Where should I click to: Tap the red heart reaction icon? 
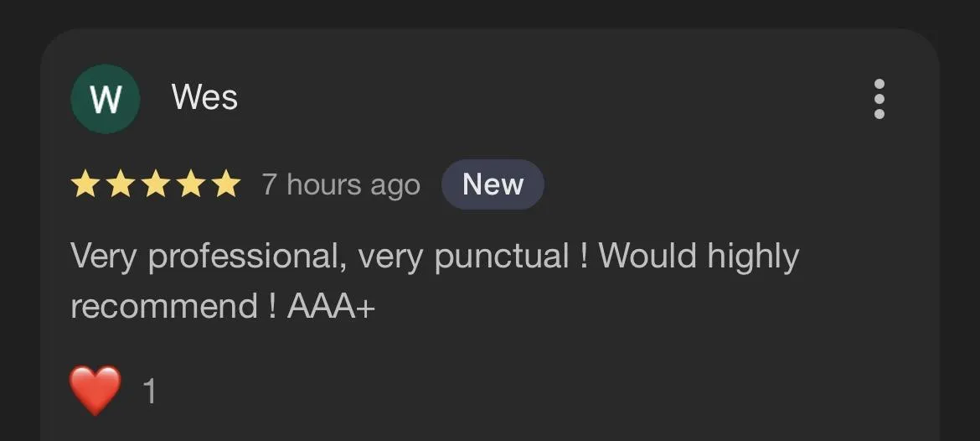coord(95,391)
